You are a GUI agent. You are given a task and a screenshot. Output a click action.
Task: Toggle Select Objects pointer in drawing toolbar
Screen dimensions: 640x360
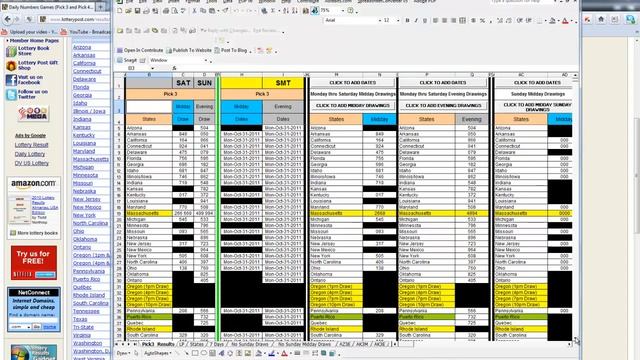[x=136, y=353]
